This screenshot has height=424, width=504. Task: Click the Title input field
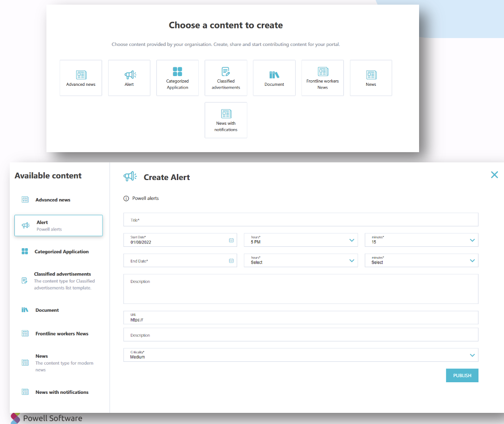pos(300,219)
